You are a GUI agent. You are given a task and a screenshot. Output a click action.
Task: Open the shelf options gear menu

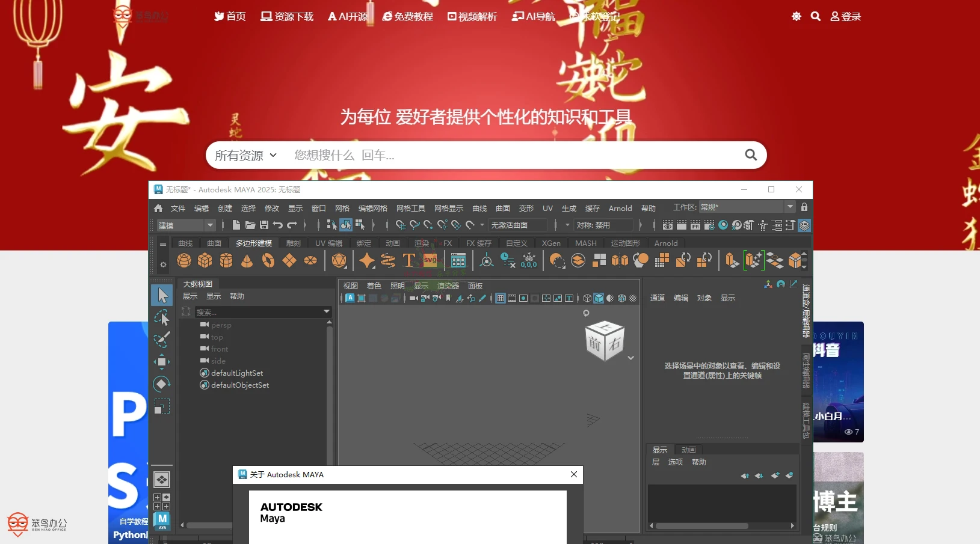pyautogui.click(x=163, y=264)
